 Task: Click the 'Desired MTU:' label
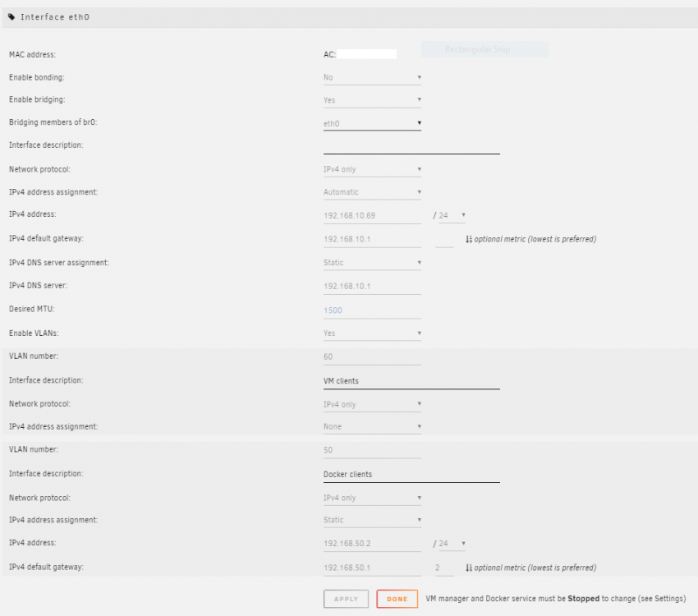[31, 309]
